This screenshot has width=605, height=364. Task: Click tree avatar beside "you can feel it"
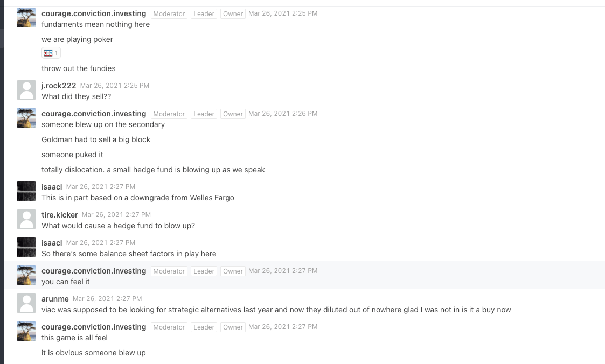coord(26,275)
